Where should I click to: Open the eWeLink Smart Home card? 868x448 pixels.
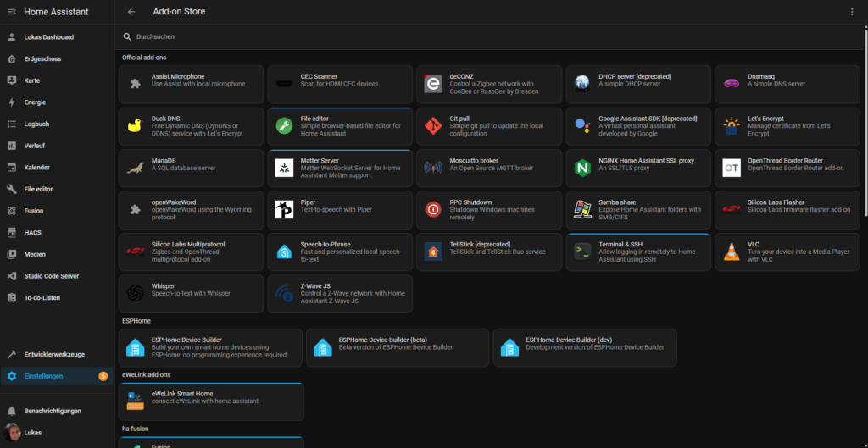pos(211,401)
